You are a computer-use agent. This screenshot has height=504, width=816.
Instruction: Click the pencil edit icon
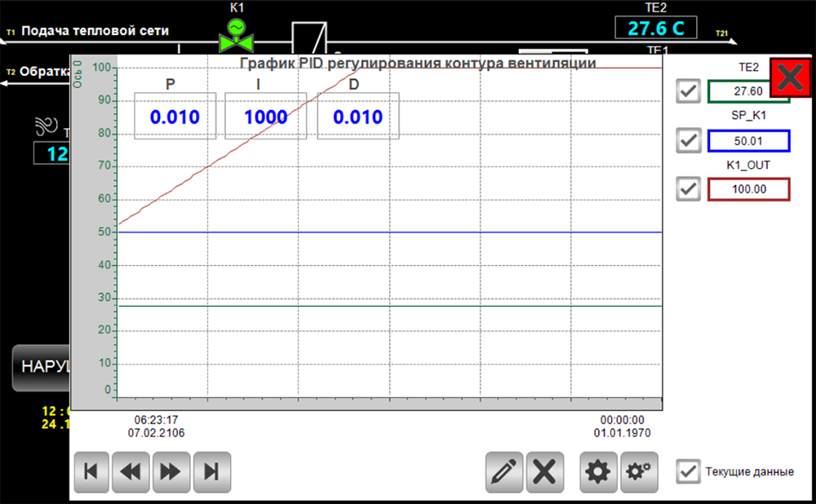tap(504, 471)
